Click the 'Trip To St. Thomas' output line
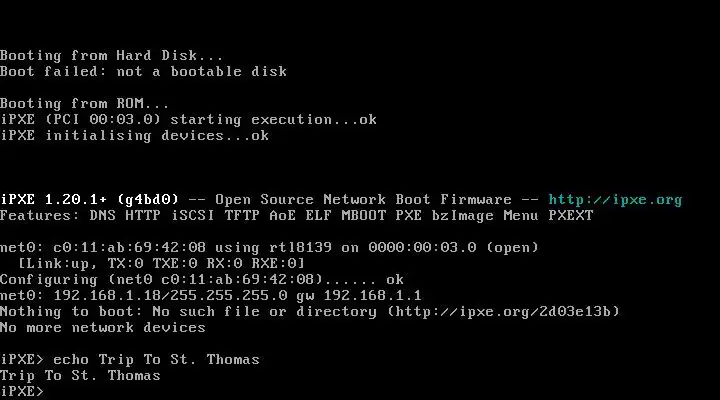This screenshot has height=400, width=720. tap(80, 375)
